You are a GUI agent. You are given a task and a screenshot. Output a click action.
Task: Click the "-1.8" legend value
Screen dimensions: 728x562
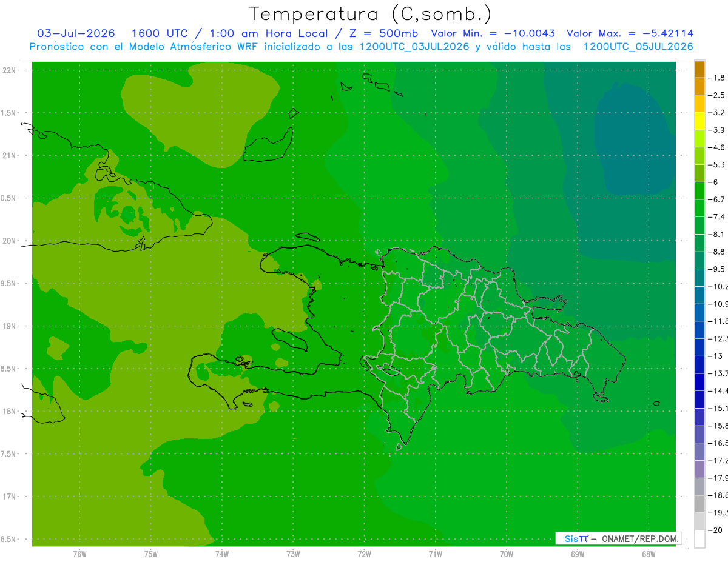click(717, 78)
